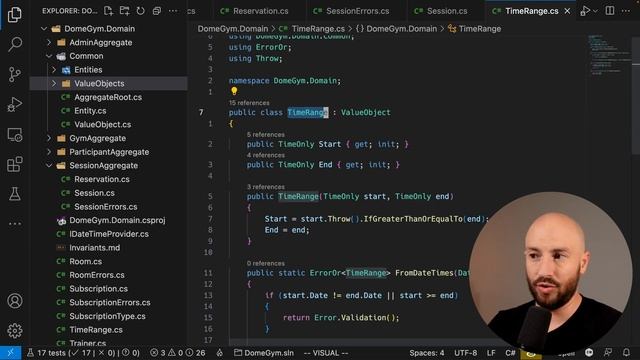Open 0 references lens above FromDateTimes
The height and width of the screenshot is (360, 640).
[266, 263]
